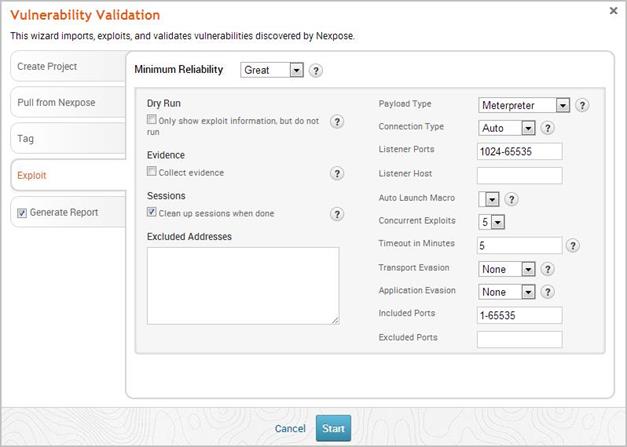Toggle the Generate Report checkbox
Screen dimensions: 627x447
click(x=22, y=212)
